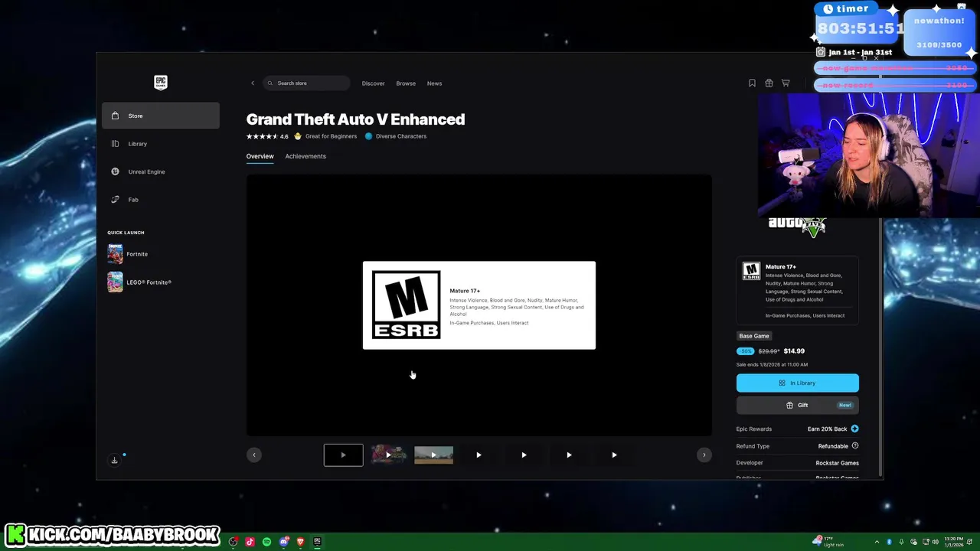Open the Store section in the sidebar
980x551 pixels.
click(161, 116)
